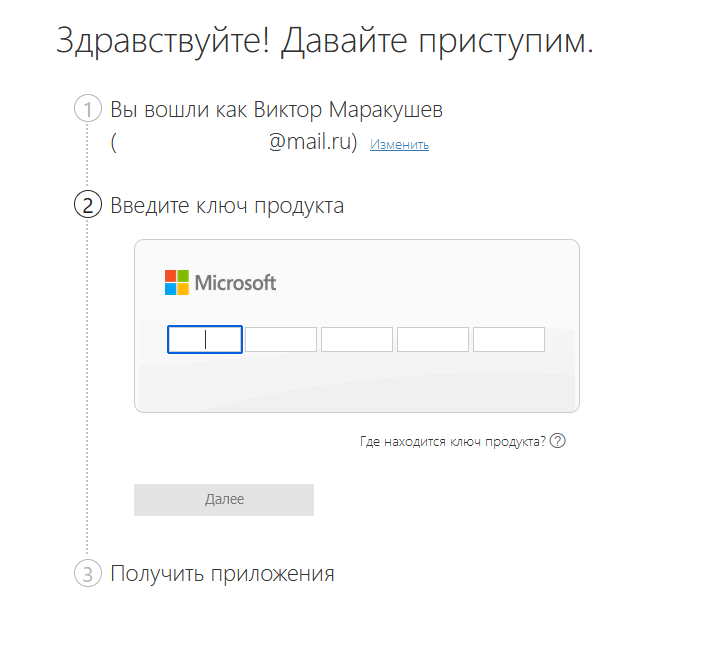Viewport: 714px width, 649px height.
Task: Click the "Microsoft" wordmark text
Action: point(235,283)
